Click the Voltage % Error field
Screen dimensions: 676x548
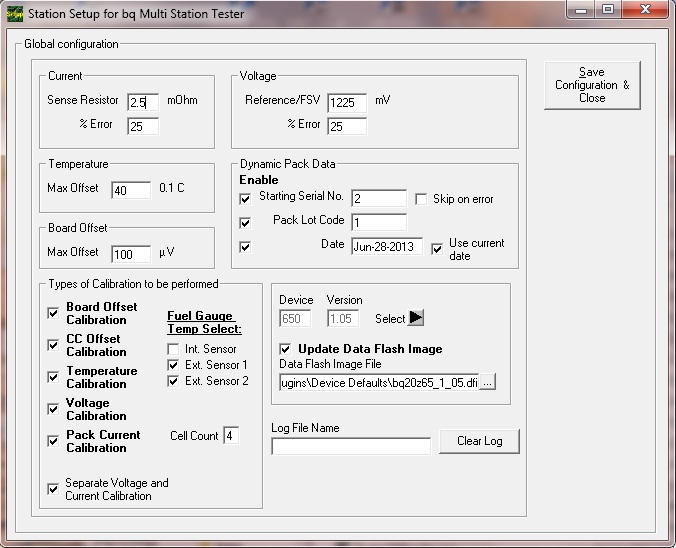pyautogui.click(x=347, y=126)
